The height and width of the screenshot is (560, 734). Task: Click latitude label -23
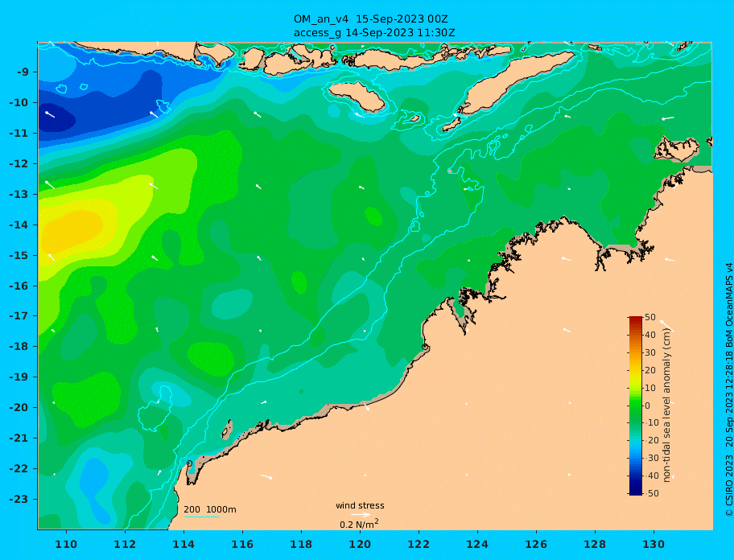pos(19,499)
